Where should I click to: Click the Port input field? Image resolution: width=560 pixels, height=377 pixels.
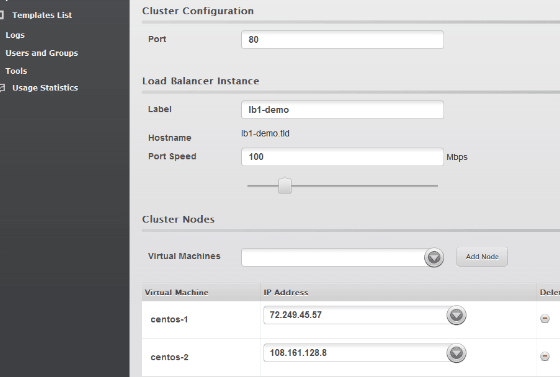click(x=342, y=40)
